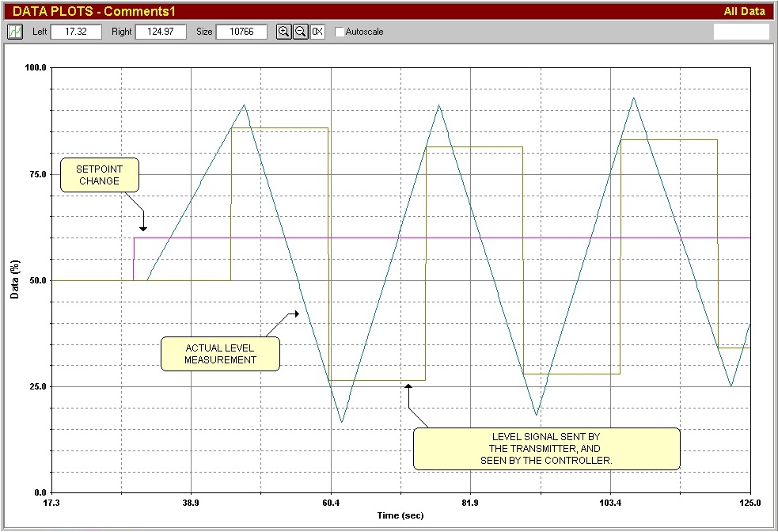Click the Size field showing 10766

coord(241,32)
